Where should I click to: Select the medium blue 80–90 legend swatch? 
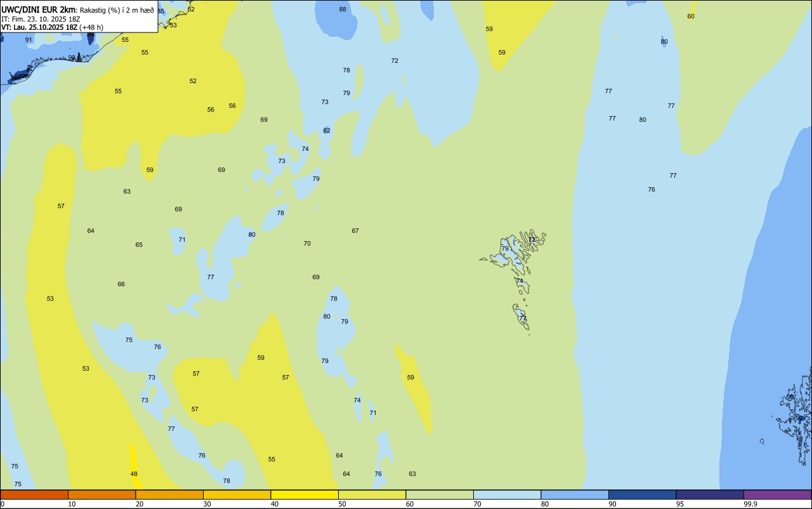point(575,494)
